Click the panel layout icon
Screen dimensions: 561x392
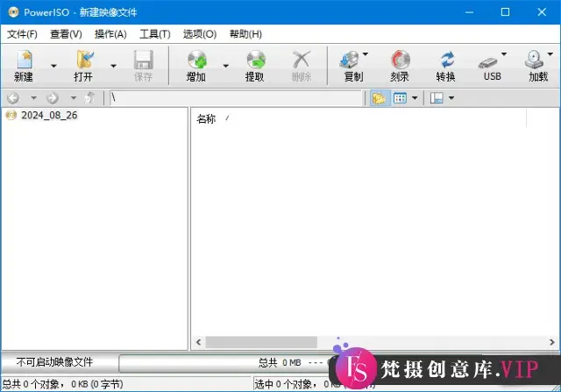point(437,97)
